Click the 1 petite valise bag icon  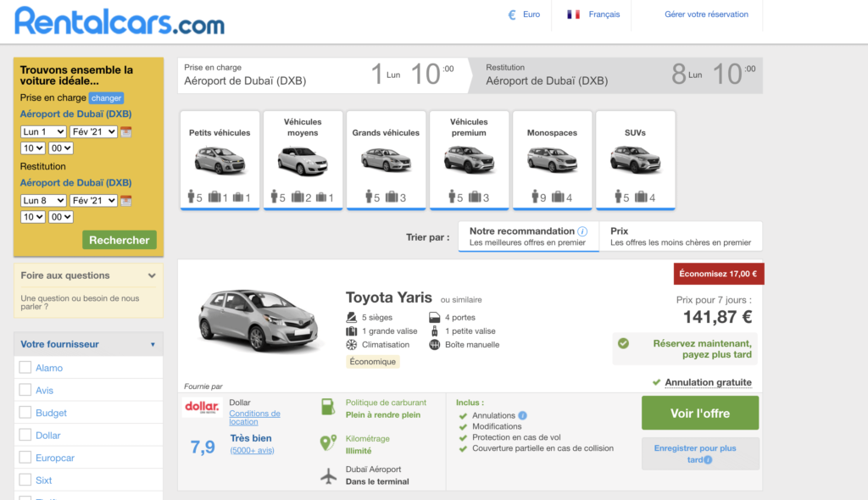click(435, 331)
